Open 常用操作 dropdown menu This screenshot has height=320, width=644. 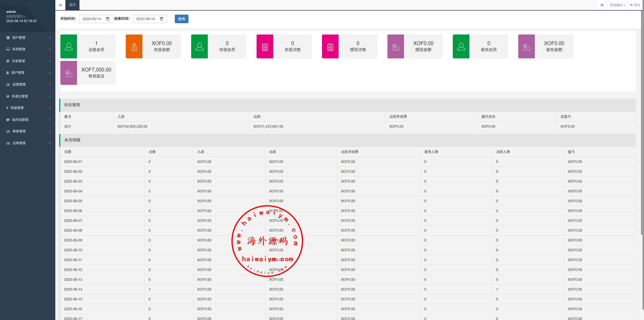pyautogui.click(x=617, y=5)
